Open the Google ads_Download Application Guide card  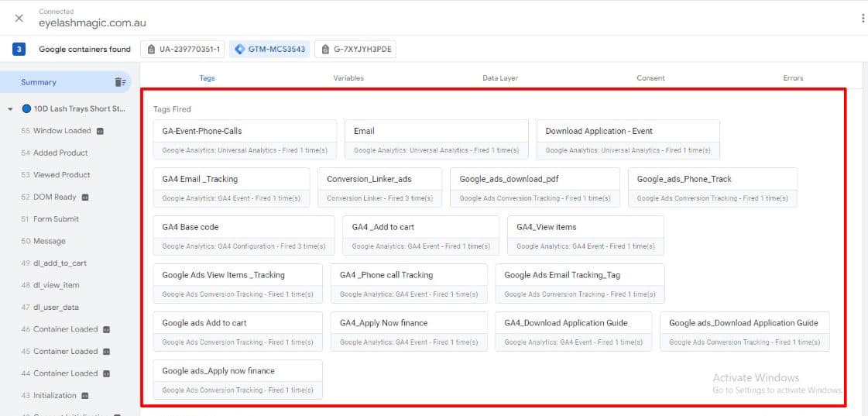(745, 332)
